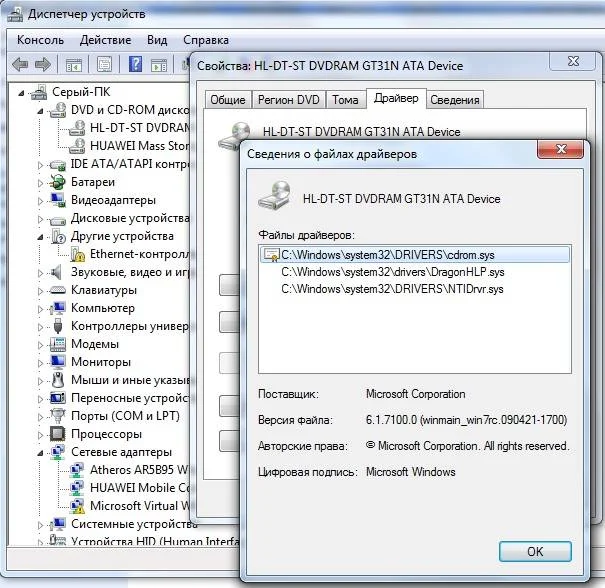
Task: Click the Microsoft Corporation provider value
Action: (x=416, y=394)
